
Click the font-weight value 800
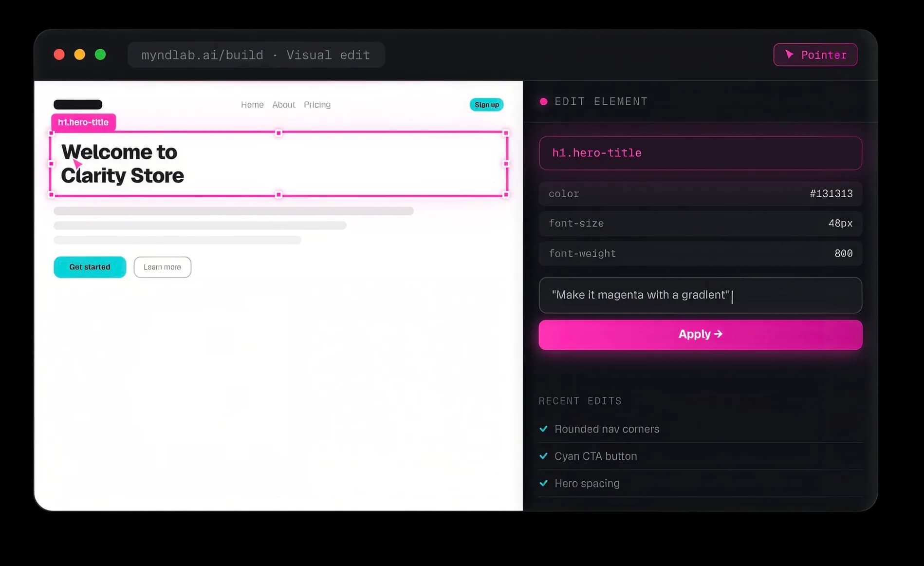click(x=843, y=253)
